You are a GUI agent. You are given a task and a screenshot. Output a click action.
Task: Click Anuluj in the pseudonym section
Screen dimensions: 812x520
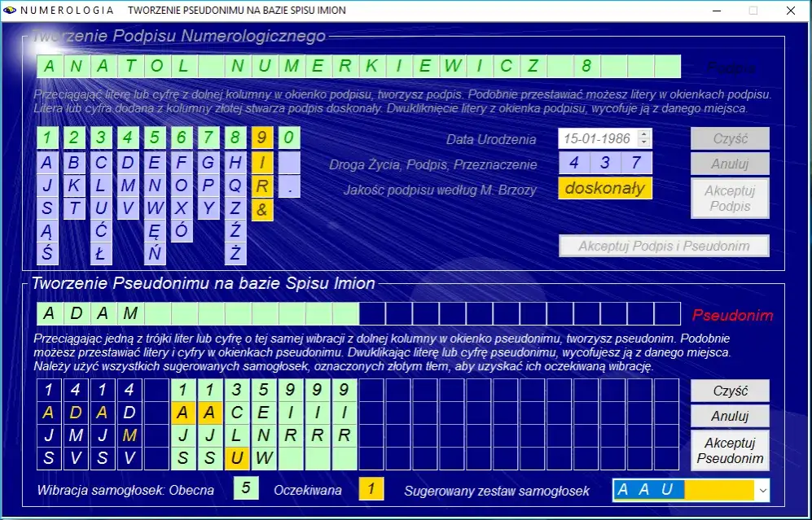[x=730, y=416]
